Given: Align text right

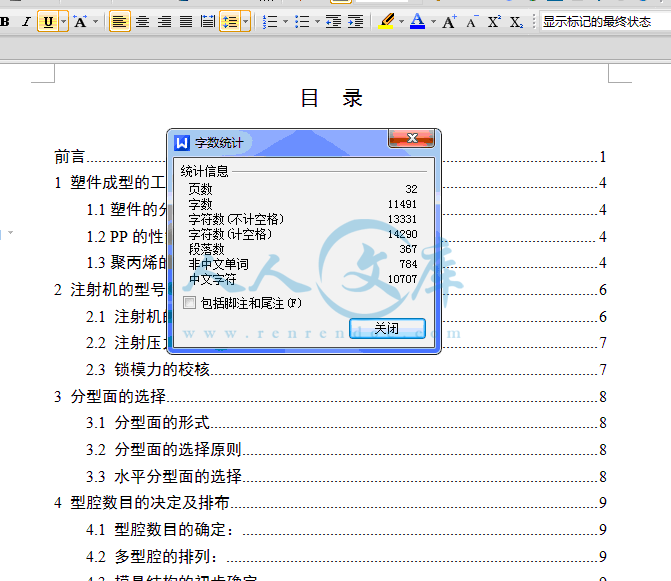Looking at the screenshot, I should pos(164,21).
